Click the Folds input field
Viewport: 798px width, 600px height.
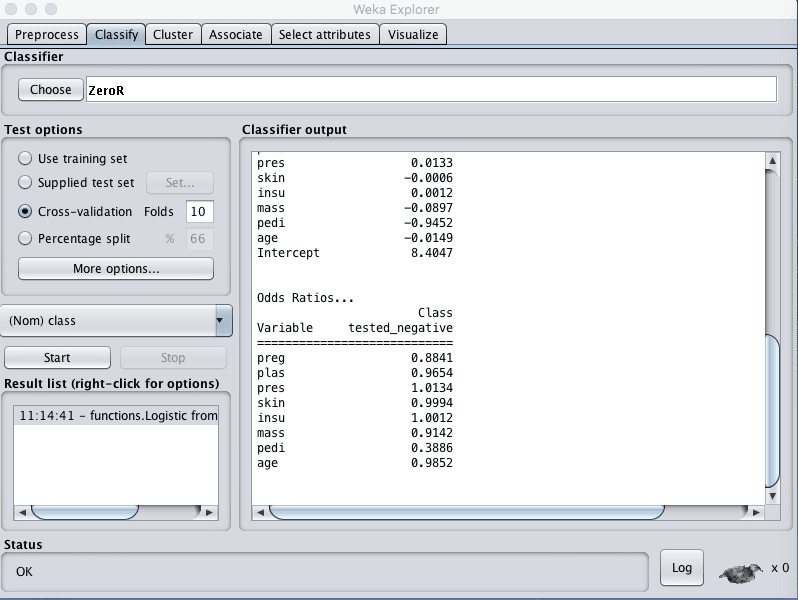(200, 211)
